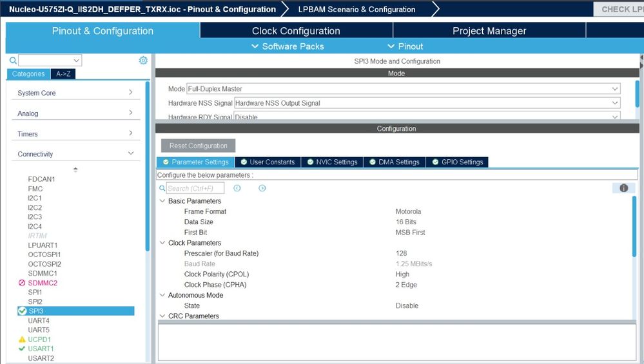Collapse CRC Parameters group
644x364 pixels.
click(162, 316)
